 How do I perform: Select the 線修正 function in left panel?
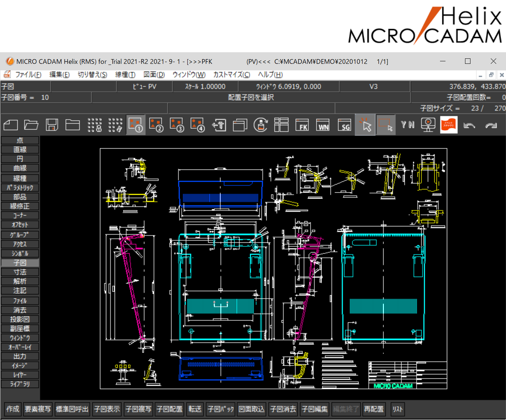(x=20, y=206)
